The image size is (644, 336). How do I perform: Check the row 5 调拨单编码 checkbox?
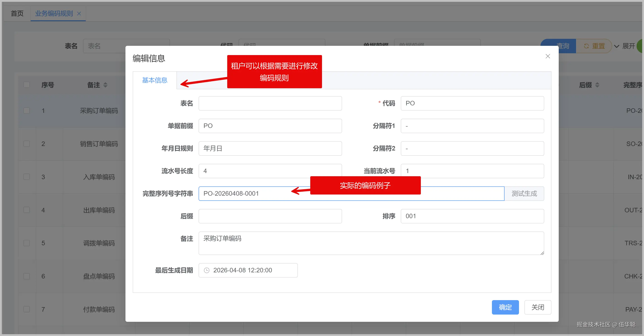coord(26,243)
